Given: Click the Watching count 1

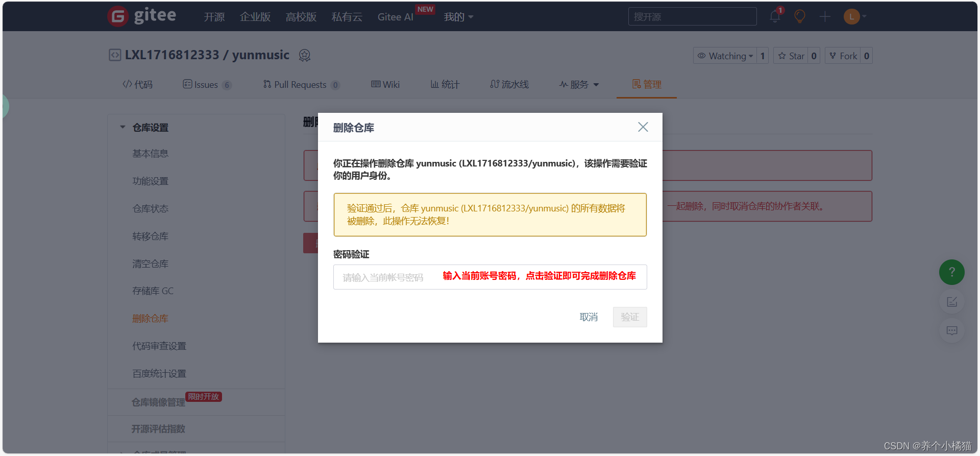Looking at the screenshot, I should pos(763,56).
